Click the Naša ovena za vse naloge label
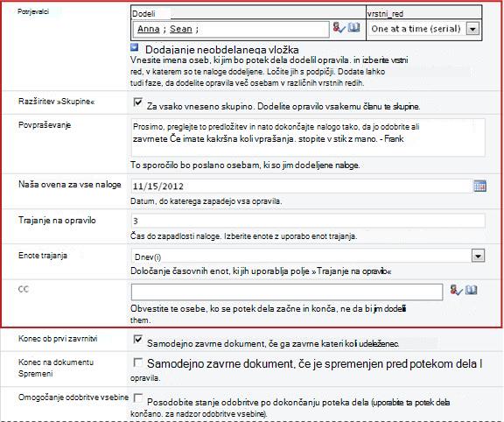Image resolution: width=504 pixels, height=422 pixels. coord(70,185)
